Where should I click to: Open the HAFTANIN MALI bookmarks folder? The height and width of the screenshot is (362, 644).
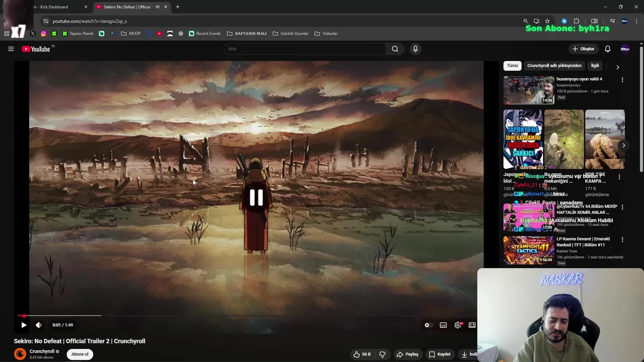pos(247,34)
